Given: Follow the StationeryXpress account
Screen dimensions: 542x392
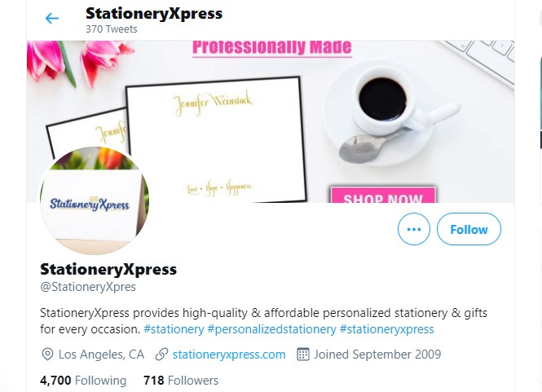Looking at the screenshot, I should 469,229.
